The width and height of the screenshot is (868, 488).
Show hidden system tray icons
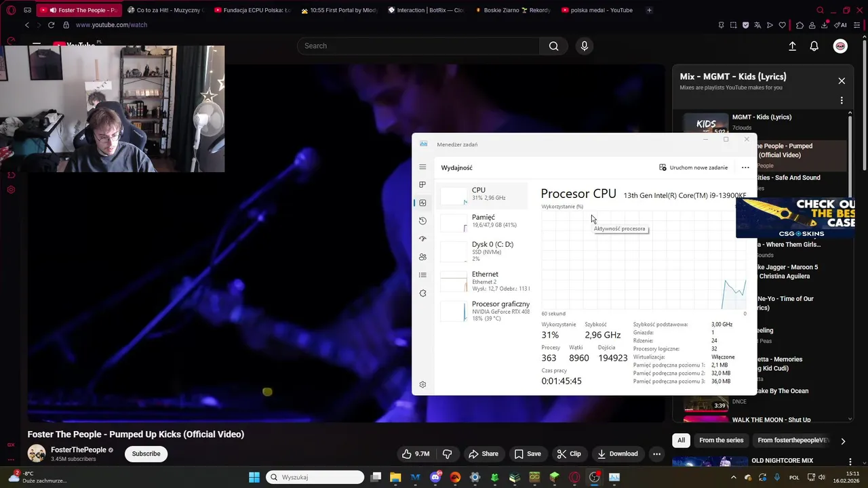(x=733, y=477)
